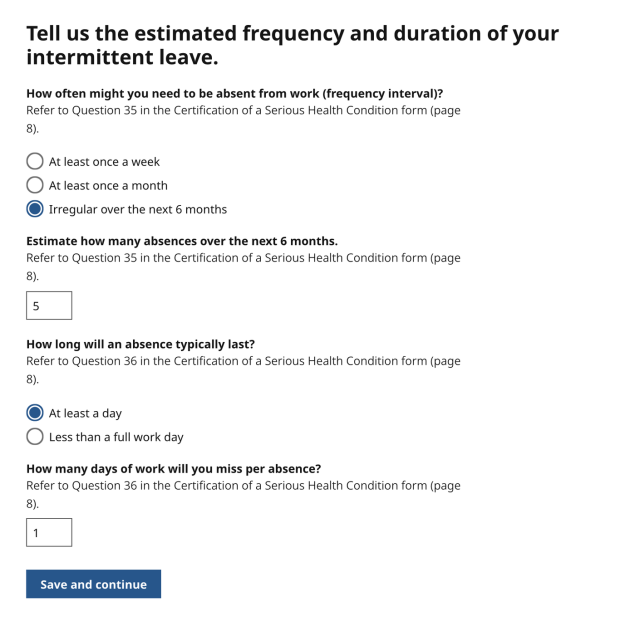Select the "Less than a full work day" radio
Image resolution: width=620 pixels, height=626 pixels.
tap(35, 437)
